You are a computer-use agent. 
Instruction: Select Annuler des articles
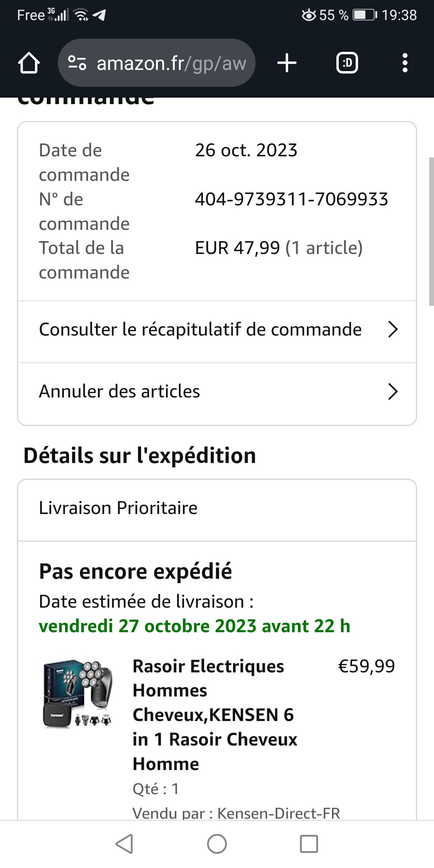(119, 391)
